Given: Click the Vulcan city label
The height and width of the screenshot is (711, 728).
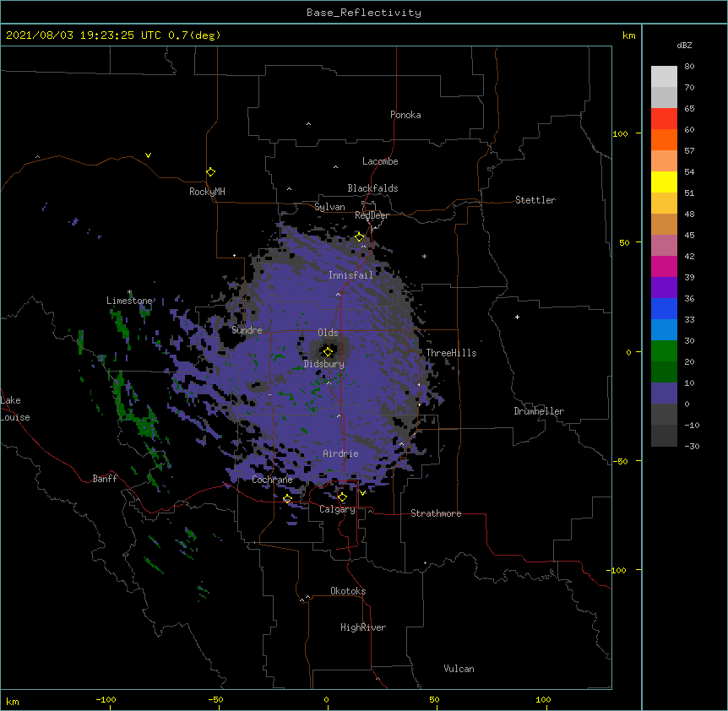Looking at the screenshot, I should click(459, 669).
